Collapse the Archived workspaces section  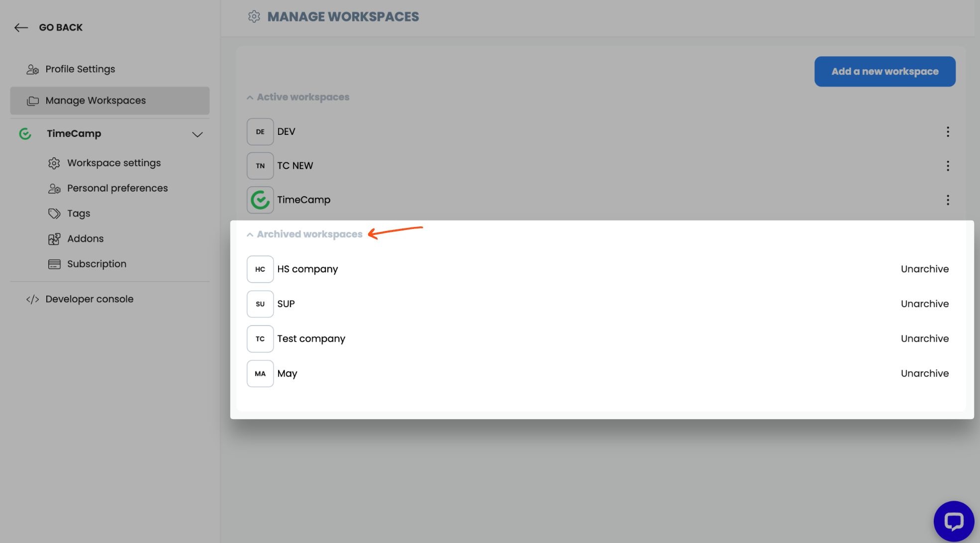pos(250,234)
